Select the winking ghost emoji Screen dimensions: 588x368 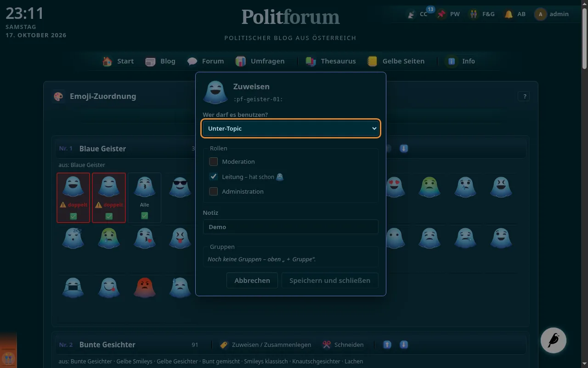501,238
